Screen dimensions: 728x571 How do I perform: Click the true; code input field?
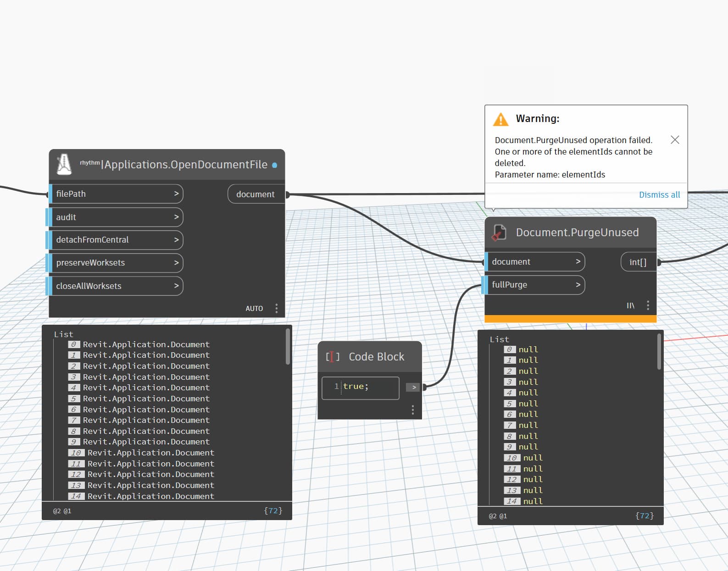tap(361, 388)
